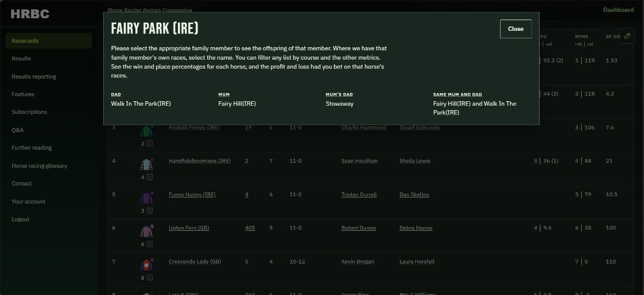
Task: Open jockey Robert Dunne
Action: [358, 228]
